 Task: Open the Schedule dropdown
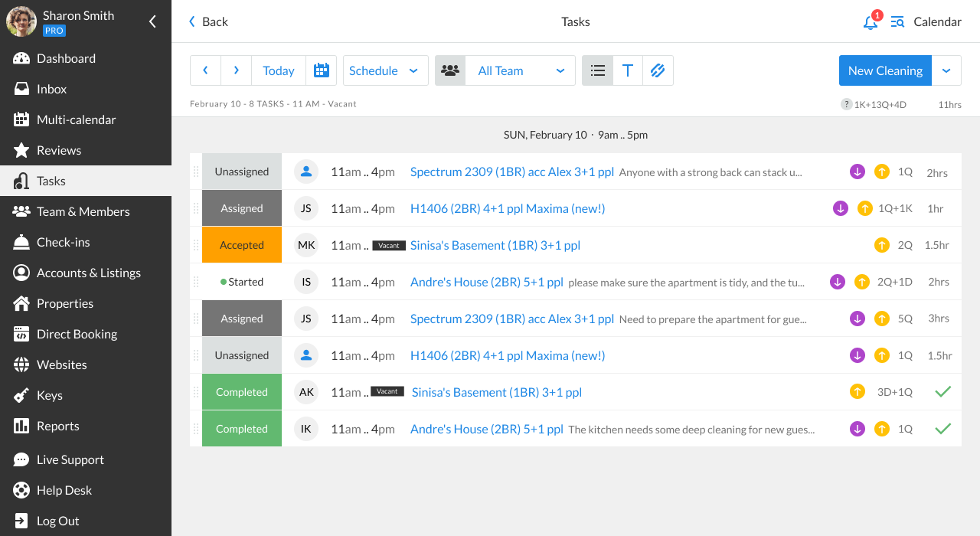385,70
